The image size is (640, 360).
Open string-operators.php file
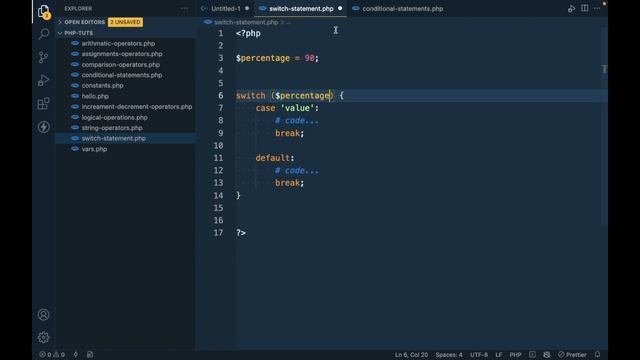[112, 128]
